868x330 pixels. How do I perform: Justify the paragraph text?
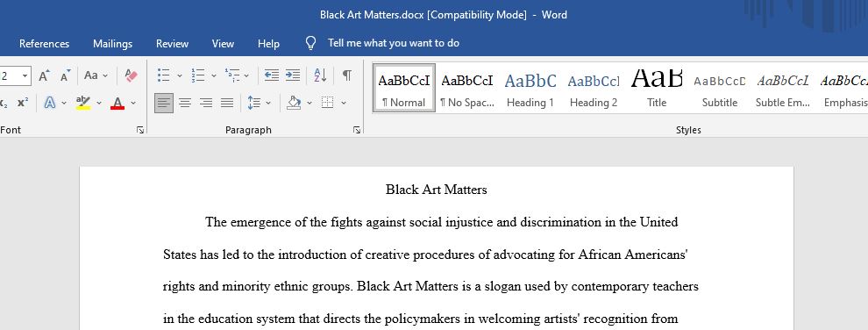click(227, 103)
